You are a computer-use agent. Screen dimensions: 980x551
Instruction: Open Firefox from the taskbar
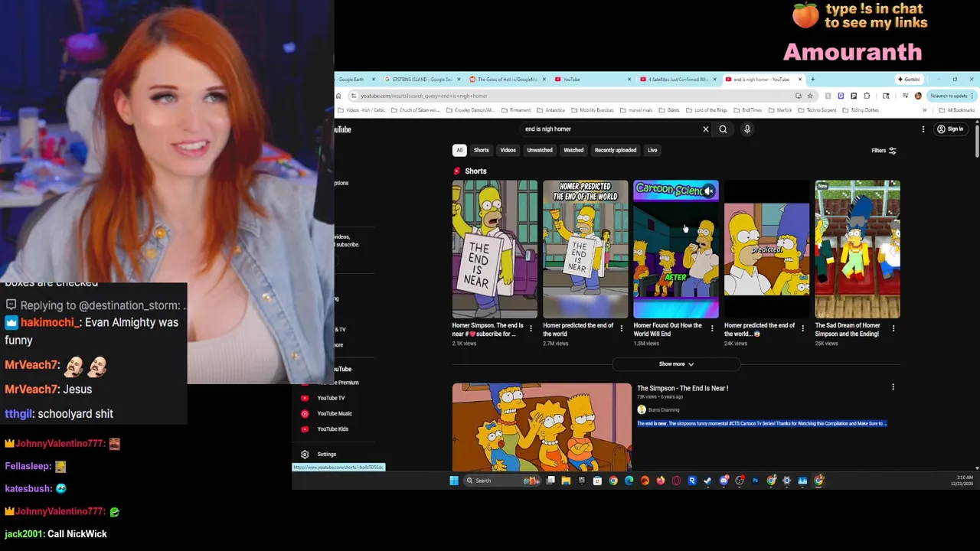[x=661, y=481]
